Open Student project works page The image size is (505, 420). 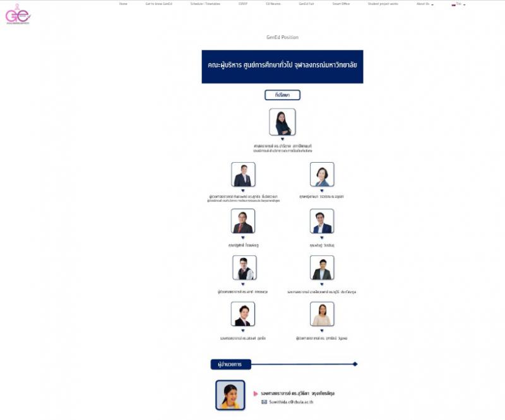tap(383, 4)
